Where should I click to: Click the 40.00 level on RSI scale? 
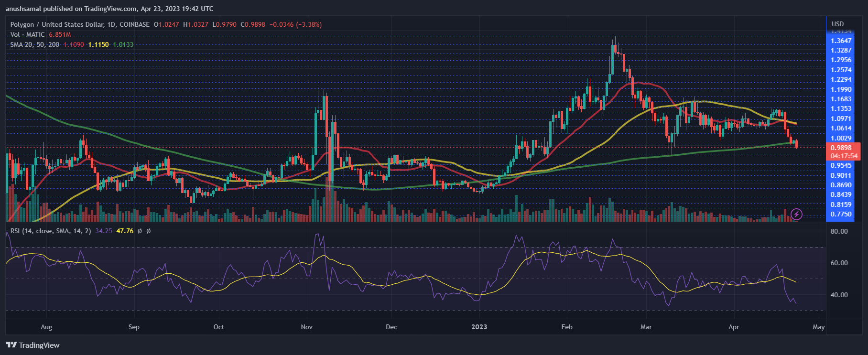coord(839,295)
